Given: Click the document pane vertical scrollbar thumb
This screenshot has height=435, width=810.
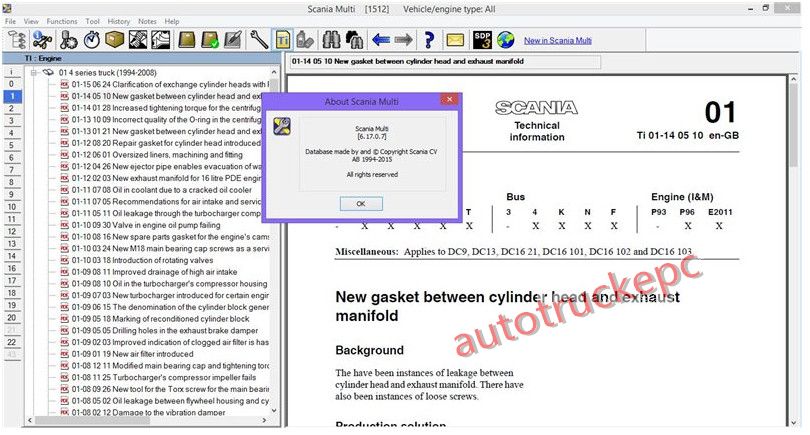Looking at the screenshot, I should [x=794, y=126].
